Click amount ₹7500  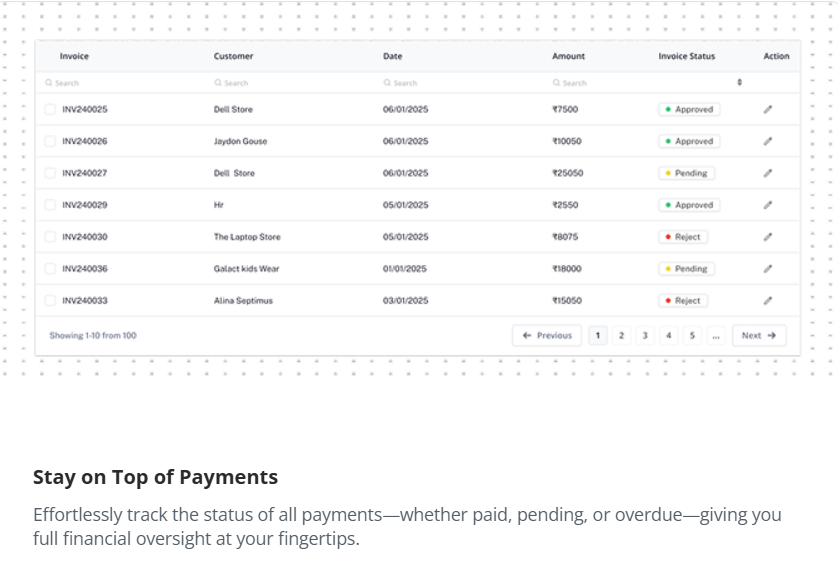565,109
